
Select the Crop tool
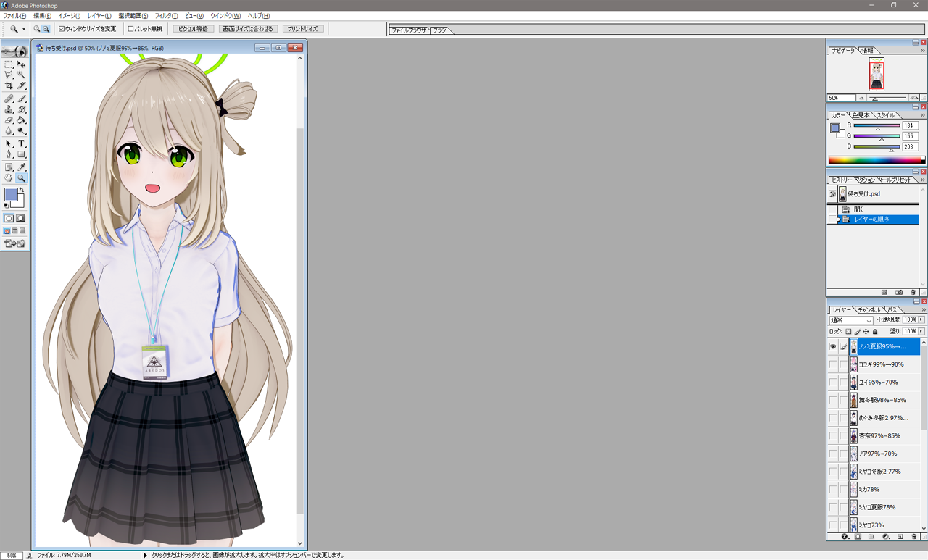coord(9,85)
